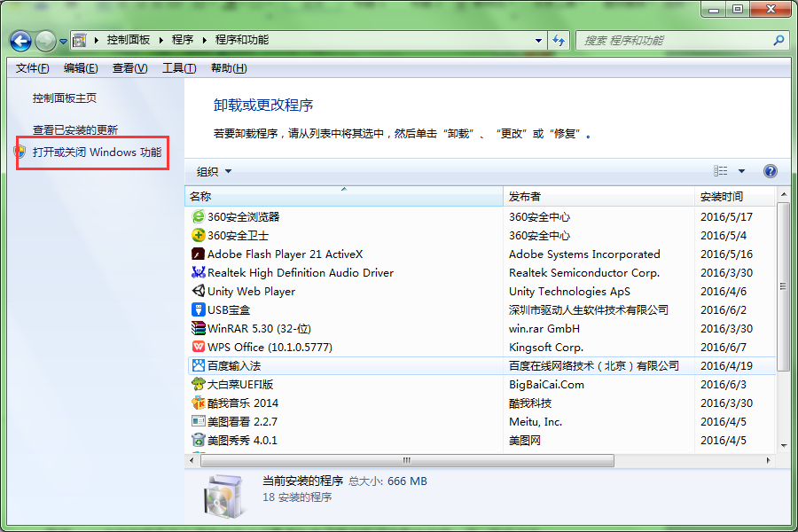Sort by the 发布者 column header
This screenshot has height=532, width=798.
598,197
